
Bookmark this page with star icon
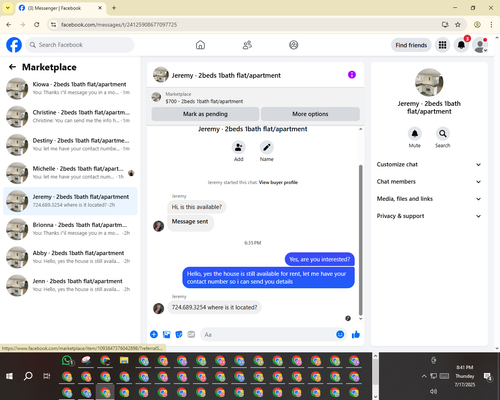458,25
